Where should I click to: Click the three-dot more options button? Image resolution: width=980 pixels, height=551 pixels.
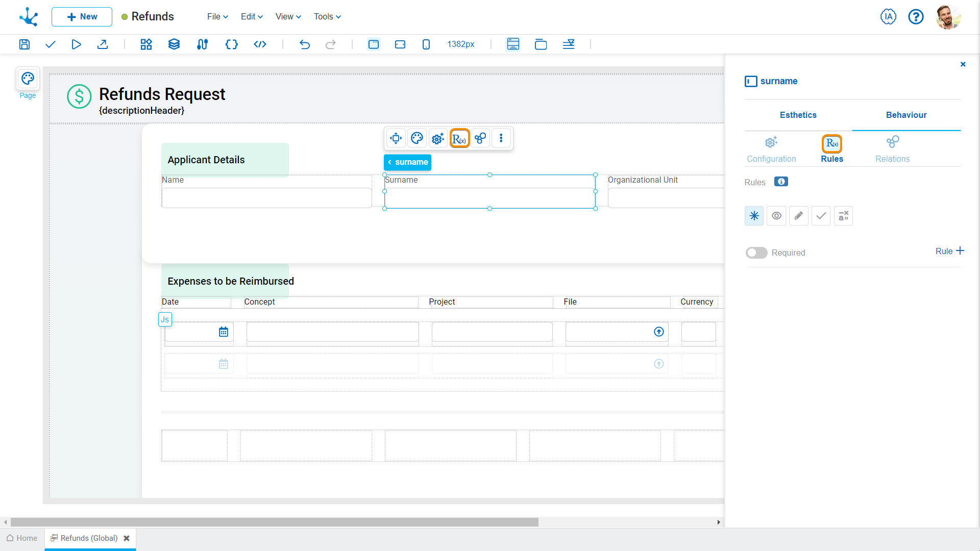click(501, 138)
